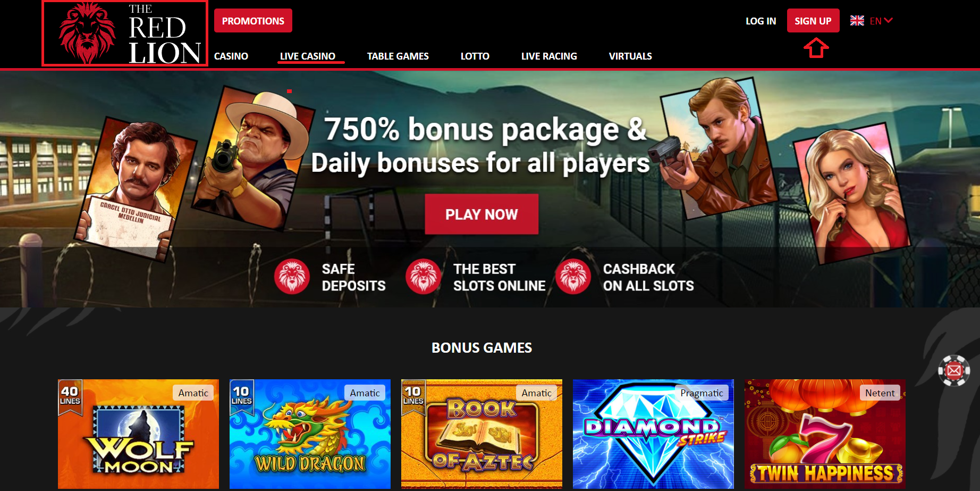The image size is (980, 491).
Task: Click the Cashback lion badge icon
Action: [x=573, y=277]
